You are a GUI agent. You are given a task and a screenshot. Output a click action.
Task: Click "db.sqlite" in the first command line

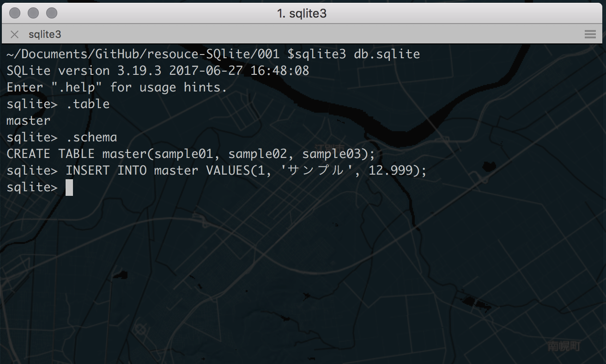[387, 54]
